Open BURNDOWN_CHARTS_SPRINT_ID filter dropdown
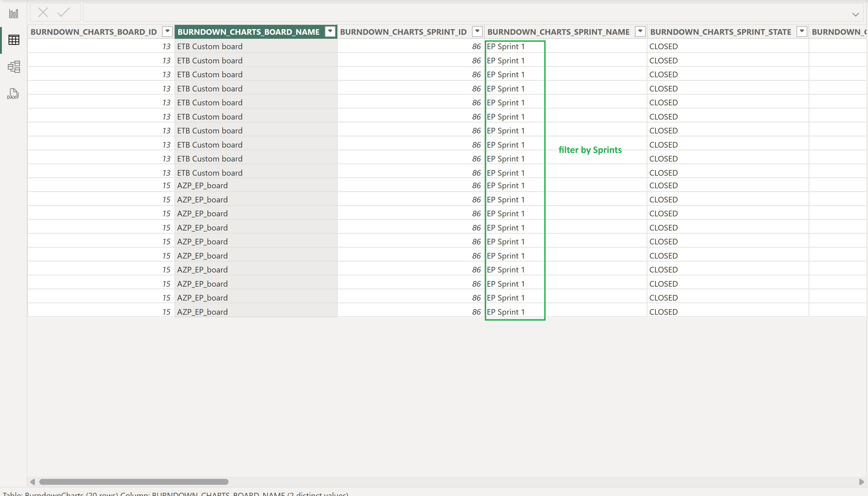Screen dimensions: 868x496 click(x=477, y=31)
